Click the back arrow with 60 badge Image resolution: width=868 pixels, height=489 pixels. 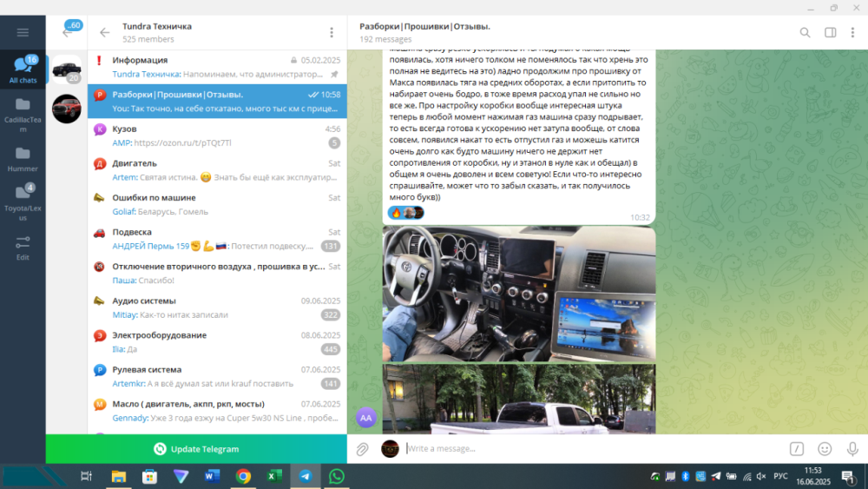[67, 33]
